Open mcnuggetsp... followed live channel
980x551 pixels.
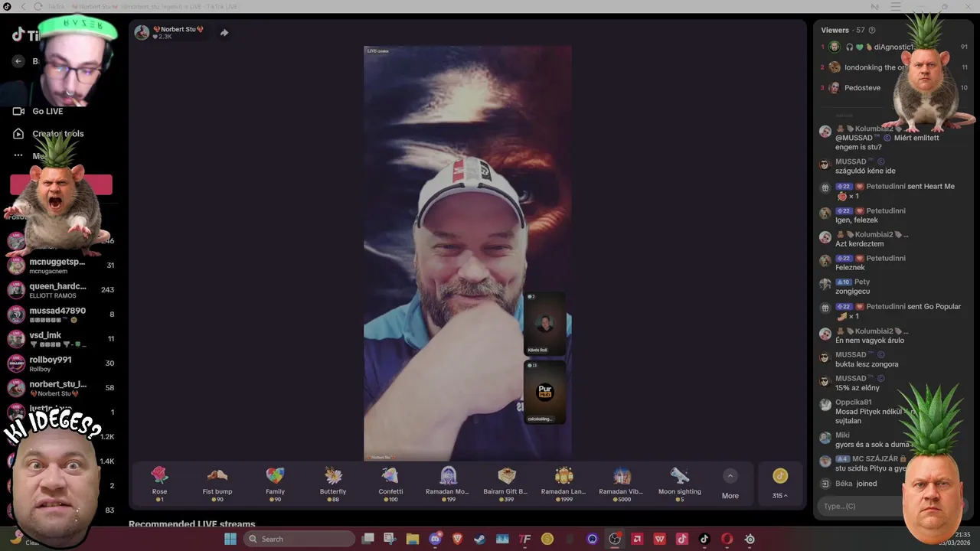coord(60,266)
